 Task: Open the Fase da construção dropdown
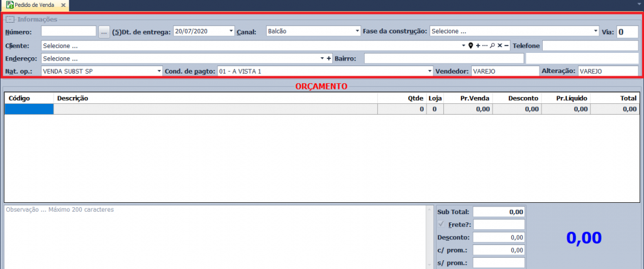(x=596, y=31)
